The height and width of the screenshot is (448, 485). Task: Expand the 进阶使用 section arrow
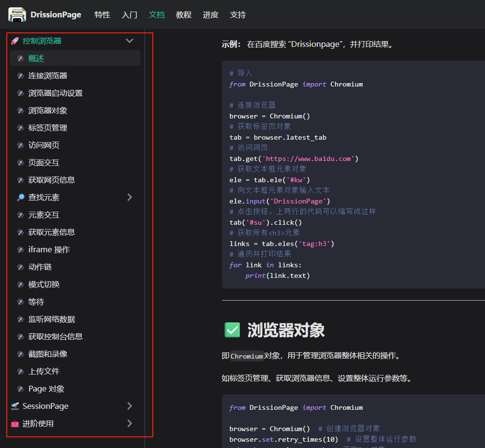pos(130,423)
